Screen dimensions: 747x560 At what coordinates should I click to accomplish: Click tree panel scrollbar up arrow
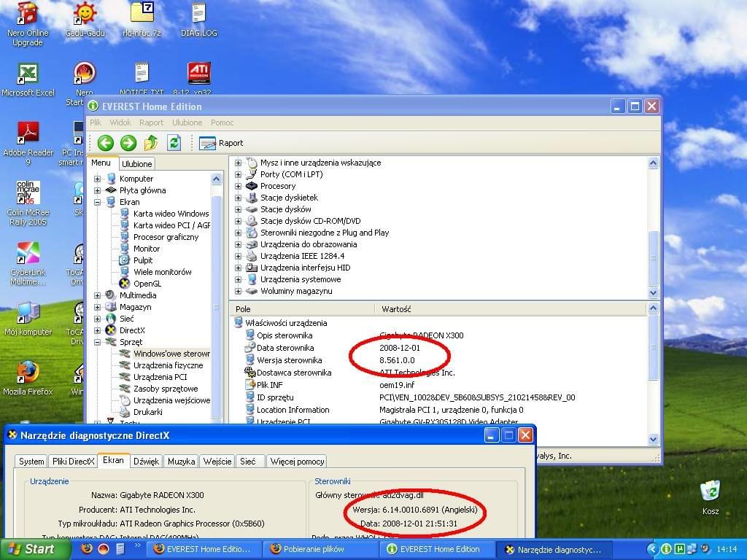pos(216,179)
